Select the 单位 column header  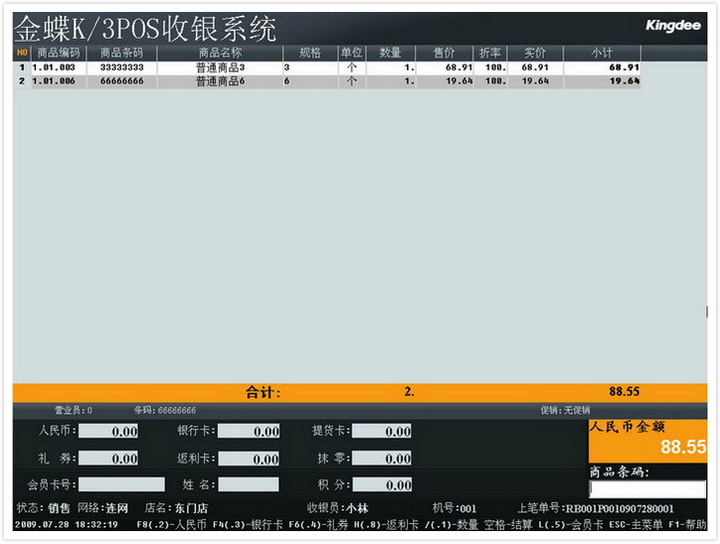(352, 53)
